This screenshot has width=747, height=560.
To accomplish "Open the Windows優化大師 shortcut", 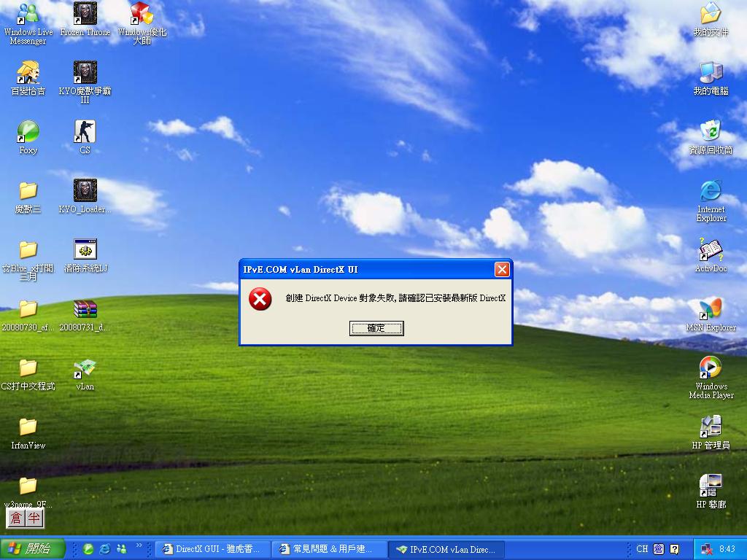I will 142,23.
